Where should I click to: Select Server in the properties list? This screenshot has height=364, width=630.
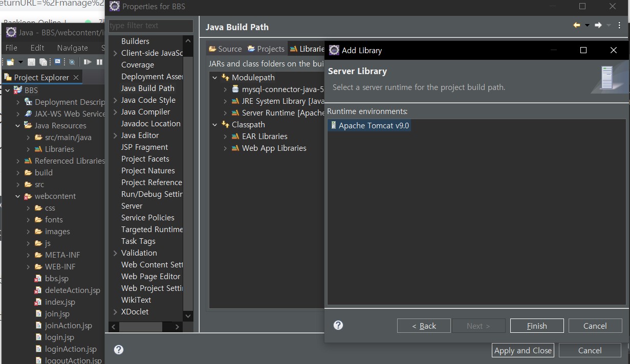(132, 206)
